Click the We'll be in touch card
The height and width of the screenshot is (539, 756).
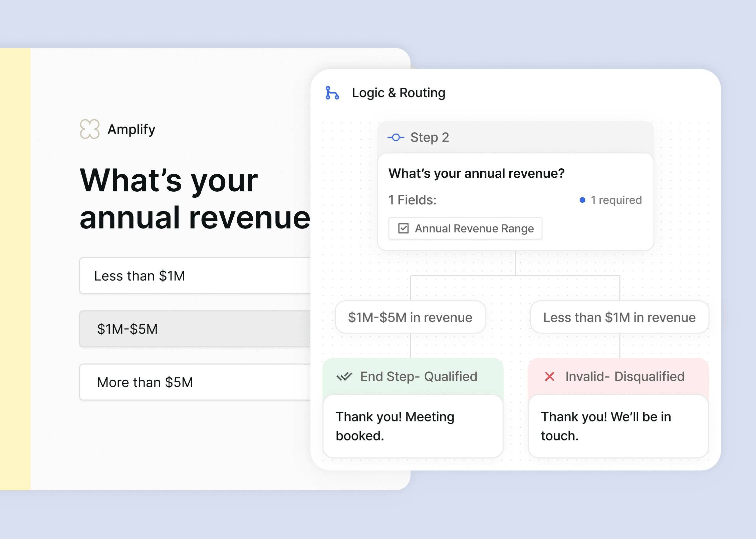pyautogui.click(x=618, y=426)
